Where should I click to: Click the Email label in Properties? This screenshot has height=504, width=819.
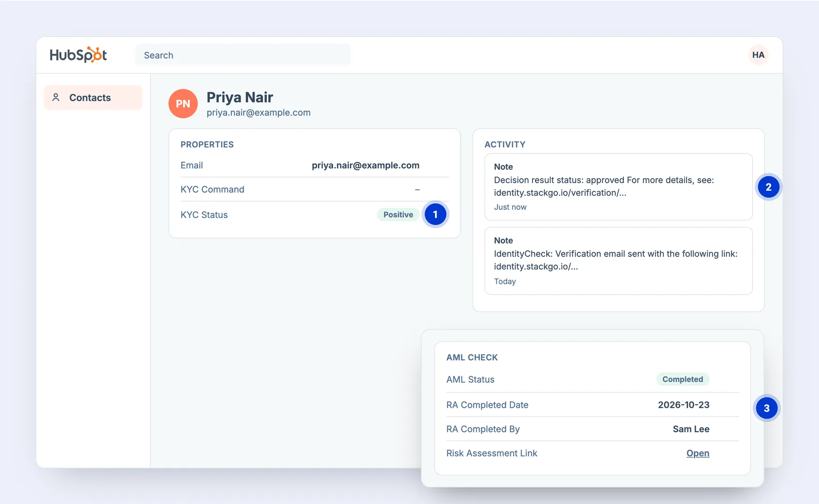click(191, 165)
